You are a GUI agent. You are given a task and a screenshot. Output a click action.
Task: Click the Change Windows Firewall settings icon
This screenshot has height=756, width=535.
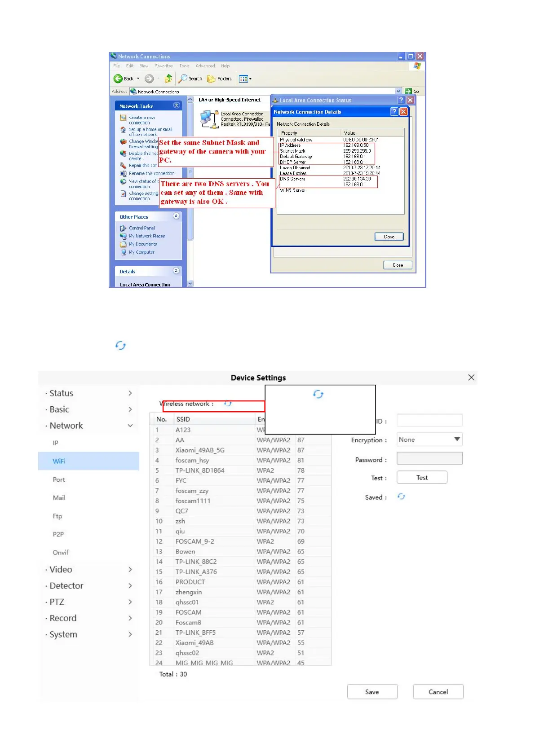[x=123, y=142]
